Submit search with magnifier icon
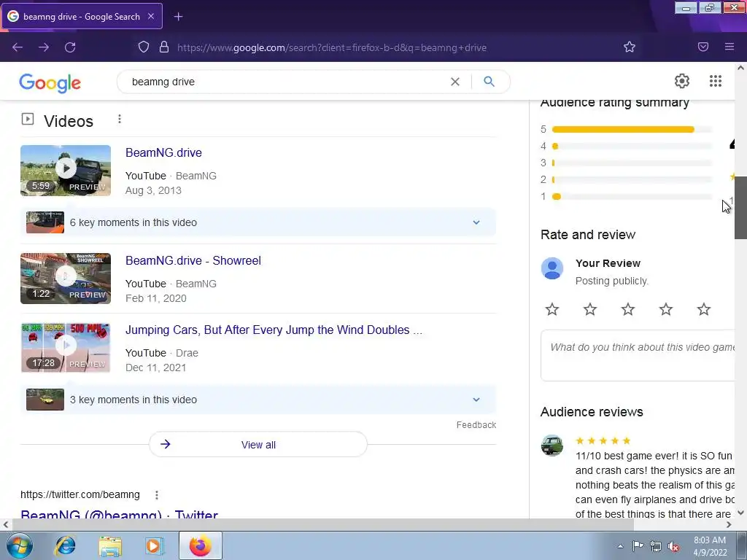Viewport: 747px width, 560px height. 489,82
